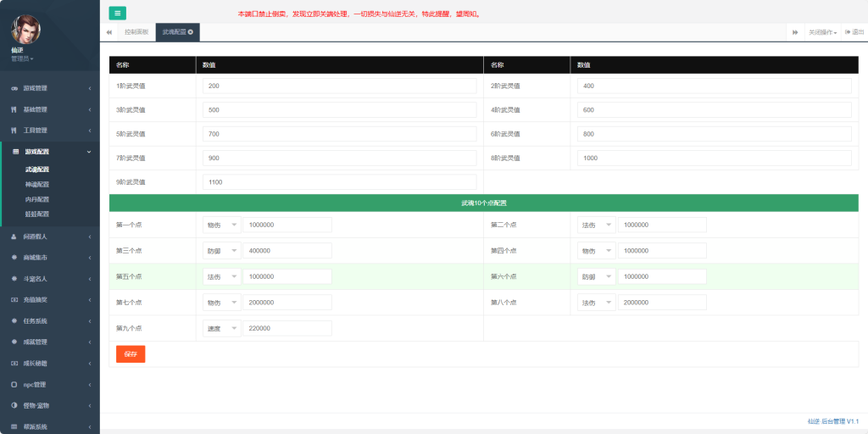868x434 pixels.
Task: Click the 2阶武灵值 input showing 400
Action: point(714,86)
